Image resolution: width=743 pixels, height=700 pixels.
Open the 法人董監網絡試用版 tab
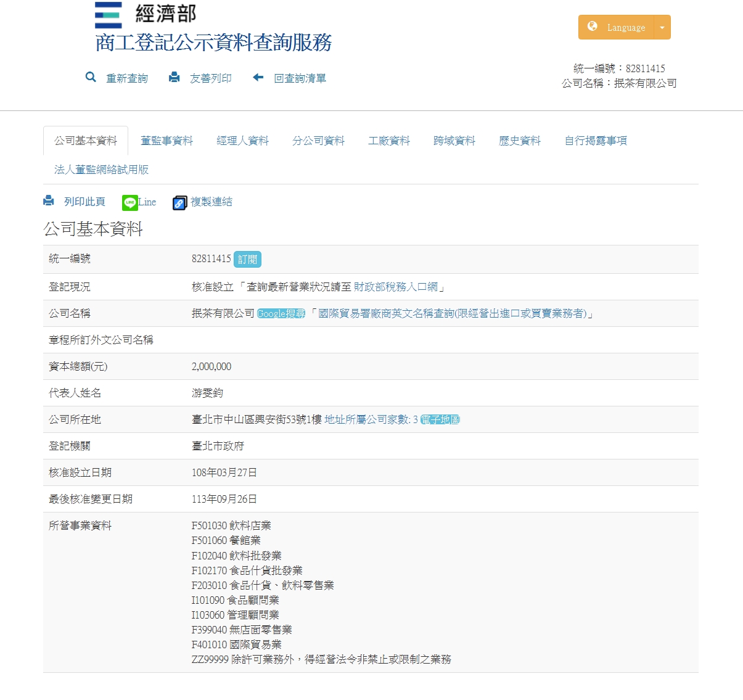pos(101,170)
